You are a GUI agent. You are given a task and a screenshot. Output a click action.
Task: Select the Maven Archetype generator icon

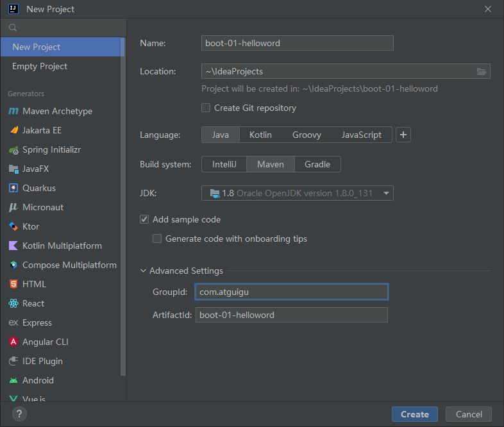point(13,111)
